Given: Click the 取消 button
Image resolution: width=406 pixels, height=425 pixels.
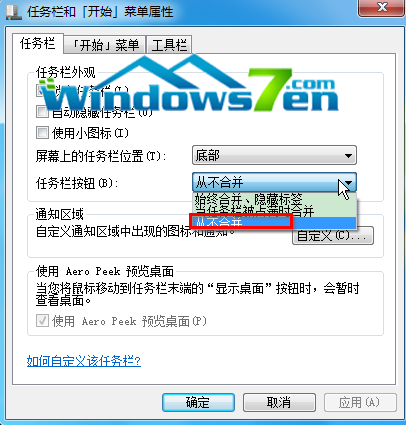Looking at the screenshot, I should (279, 402).
